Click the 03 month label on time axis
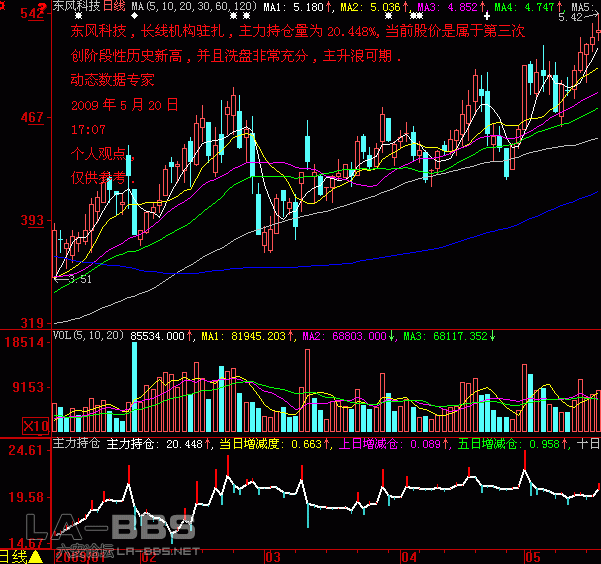This screenshot has height=564, width=601. coord(270,555)
